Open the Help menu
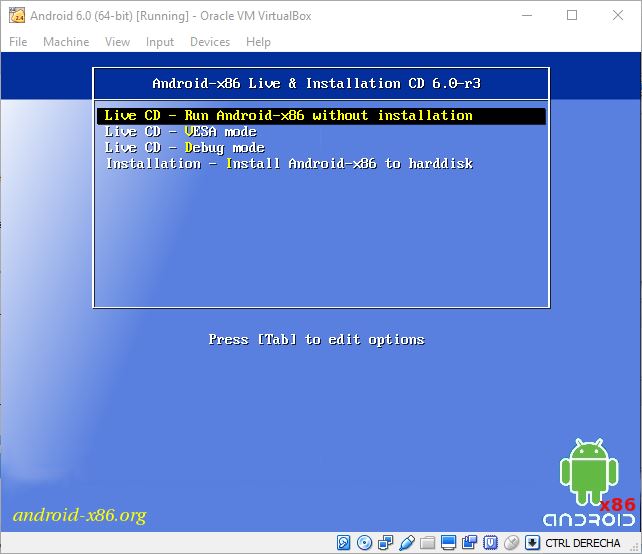 (258, 42)
